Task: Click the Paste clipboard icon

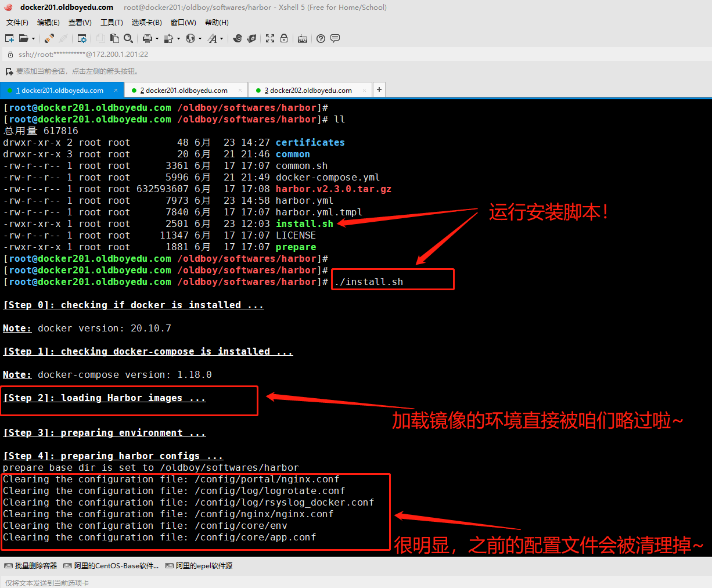Action: pyautogui.click(x=115, y=38)
